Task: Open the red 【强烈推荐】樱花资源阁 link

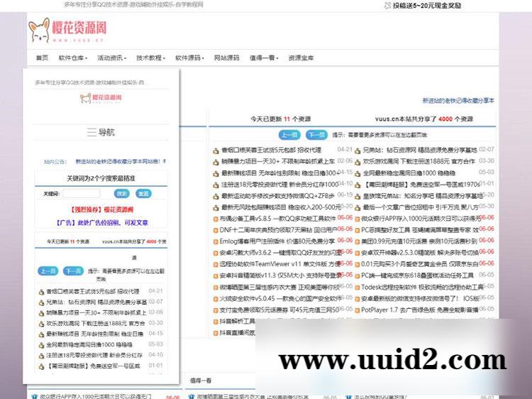Action: click(101, 210)
